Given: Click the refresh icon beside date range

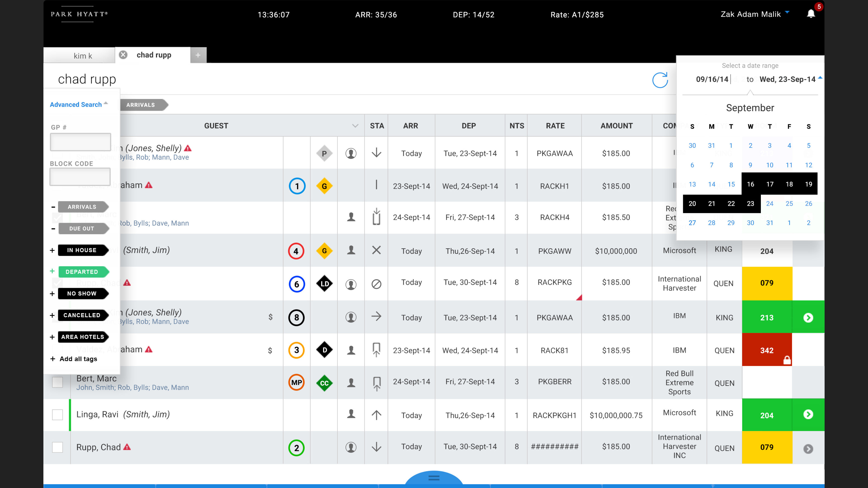Looking at the screenshot, I should [660, 80].
